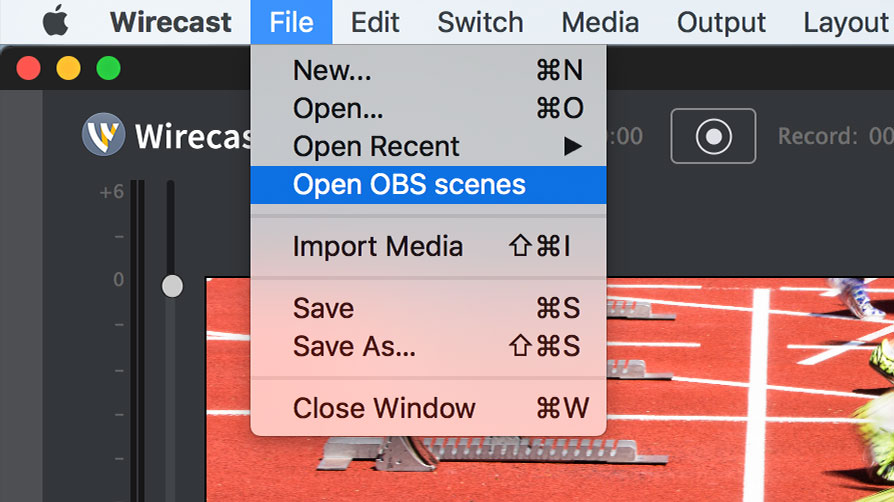Adjust the audio volume slider knob
The height and width of the screenshot is (502, 894).
point(172,286)
